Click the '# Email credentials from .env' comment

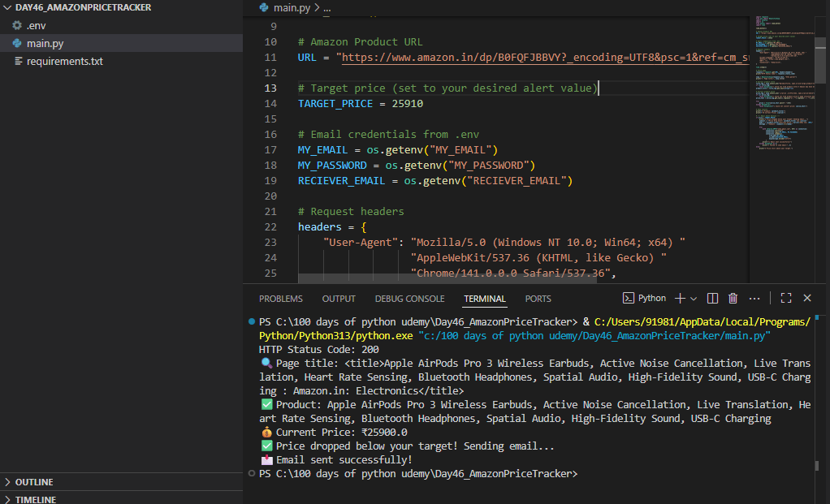click(388, 135)
